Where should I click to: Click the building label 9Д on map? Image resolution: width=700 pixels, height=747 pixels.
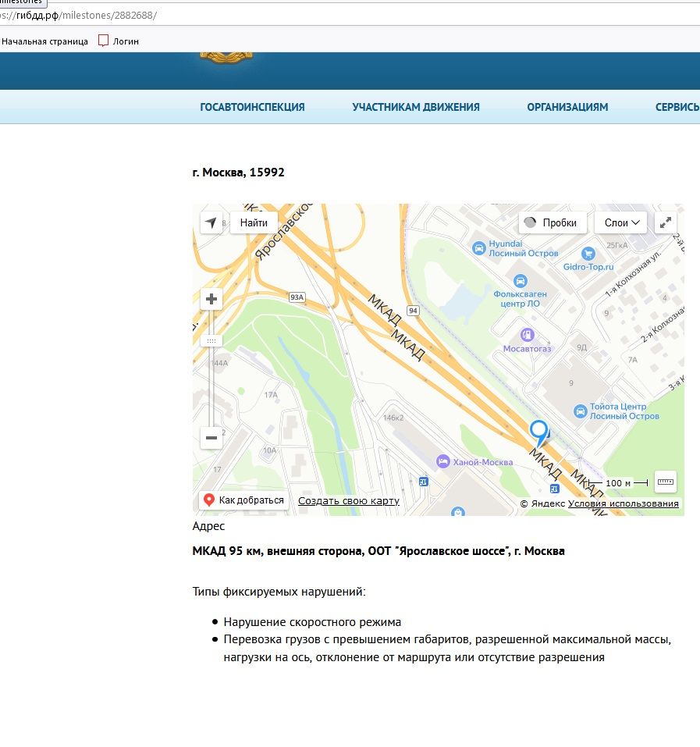pos(582,348)
